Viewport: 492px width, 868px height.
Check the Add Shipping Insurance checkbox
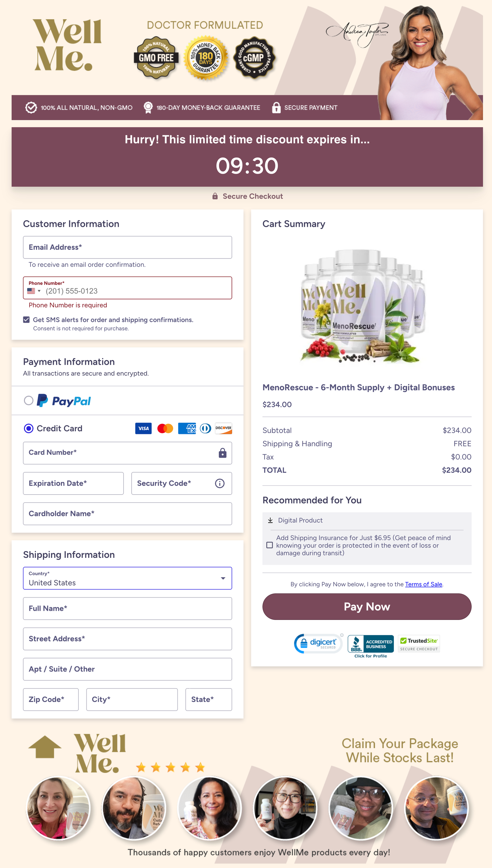click(x=270, y=545)
